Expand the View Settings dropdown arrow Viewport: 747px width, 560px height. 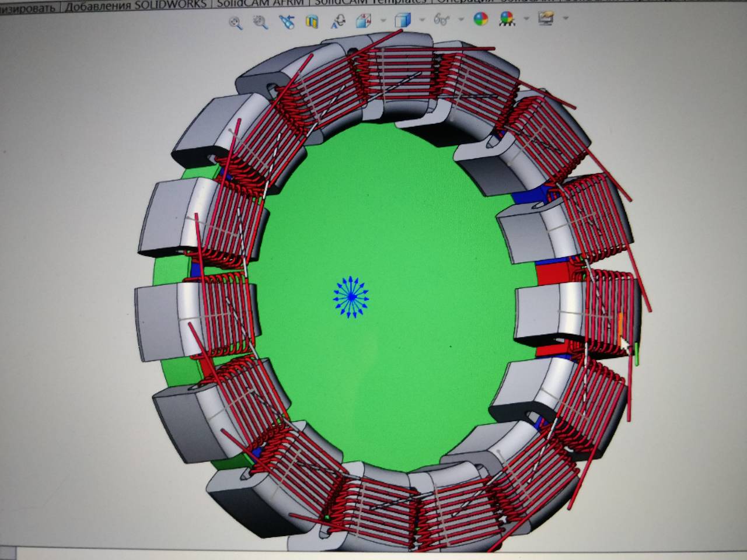565,18
